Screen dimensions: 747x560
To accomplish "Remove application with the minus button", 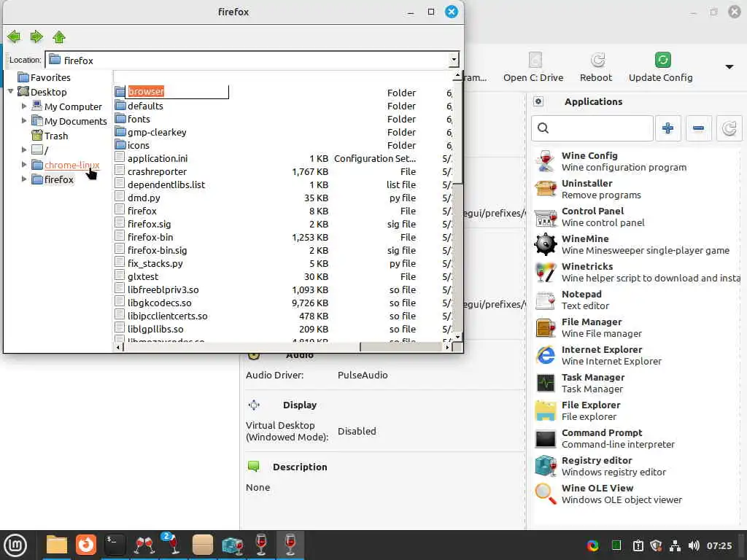I will pos(698,128).
